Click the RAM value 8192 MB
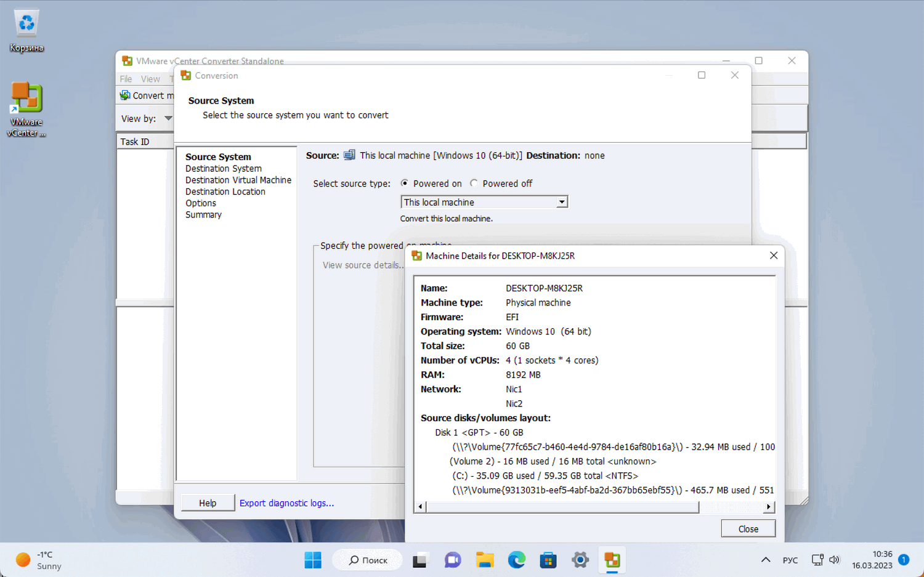The height and width of the screenshot is (577, 924). (x=523, y=375)
